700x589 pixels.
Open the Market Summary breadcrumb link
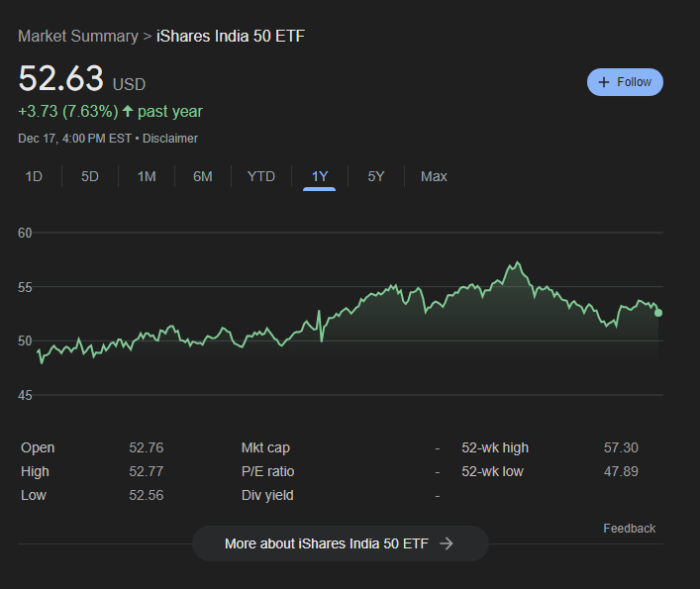click(78, 37)
